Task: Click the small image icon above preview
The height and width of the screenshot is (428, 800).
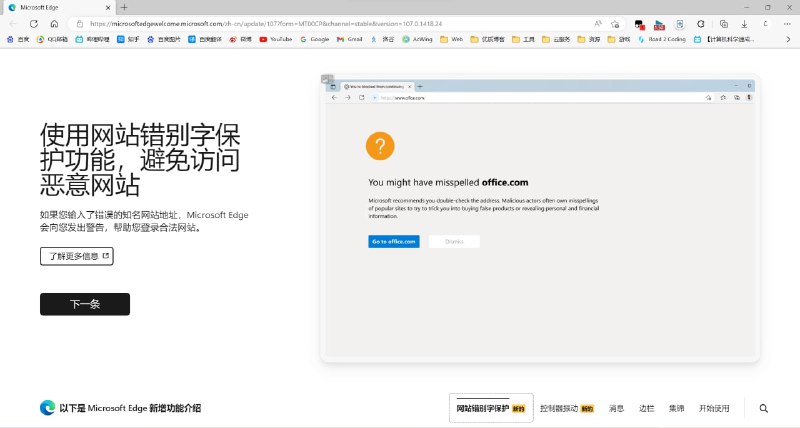Action: pos(327,79)
